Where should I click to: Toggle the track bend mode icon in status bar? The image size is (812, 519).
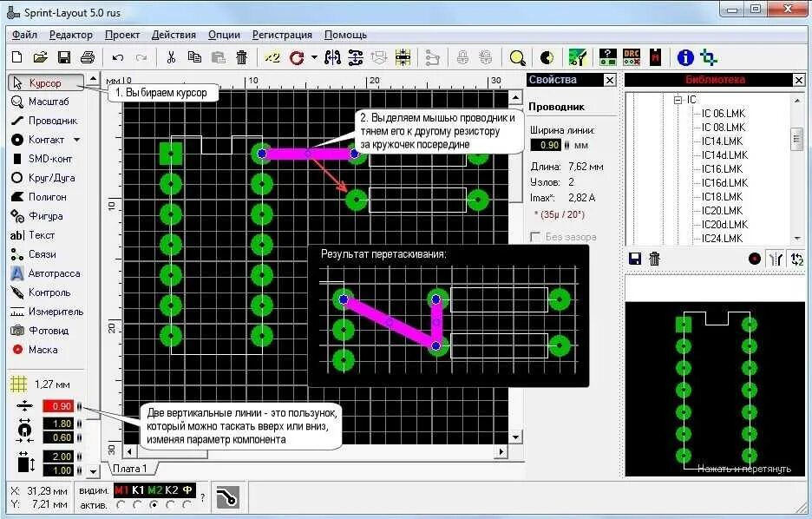pos(226,496)
